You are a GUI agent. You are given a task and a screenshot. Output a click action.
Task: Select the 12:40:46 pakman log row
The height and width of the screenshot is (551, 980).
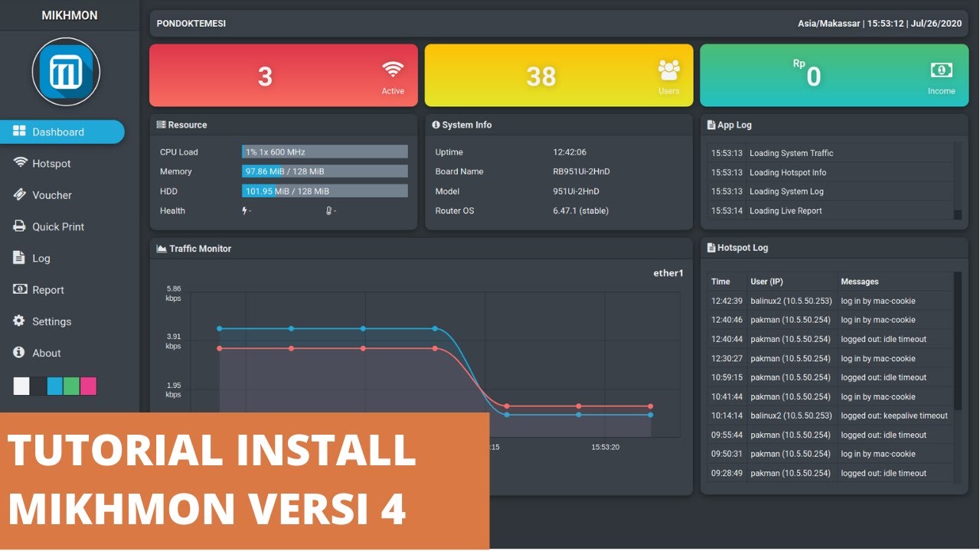coord(830,320)
